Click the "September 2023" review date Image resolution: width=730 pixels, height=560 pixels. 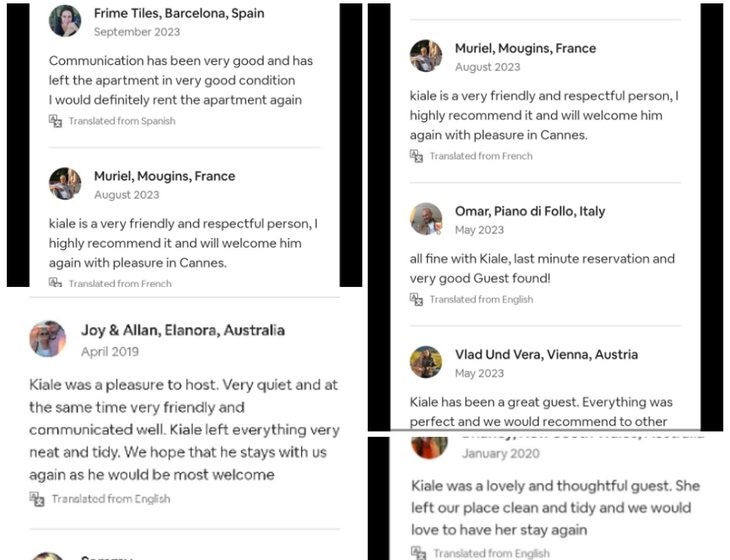tap(136, 32)
